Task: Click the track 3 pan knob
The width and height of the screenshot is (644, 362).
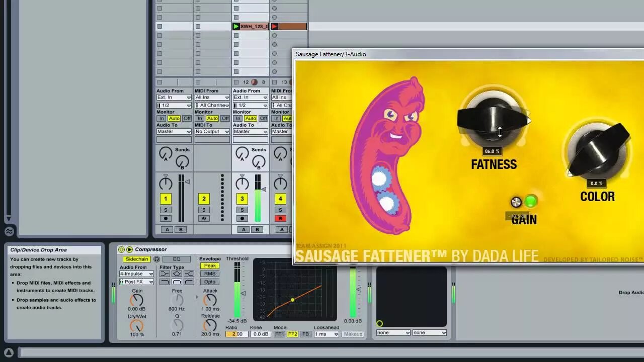Action: pos(242,184)
